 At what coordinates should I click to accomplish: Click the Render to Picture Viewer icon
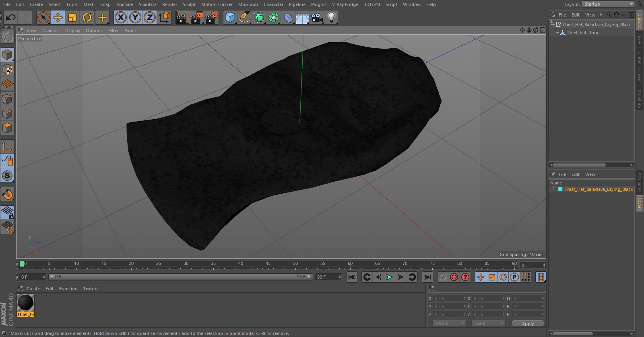(x=196, y=17)
